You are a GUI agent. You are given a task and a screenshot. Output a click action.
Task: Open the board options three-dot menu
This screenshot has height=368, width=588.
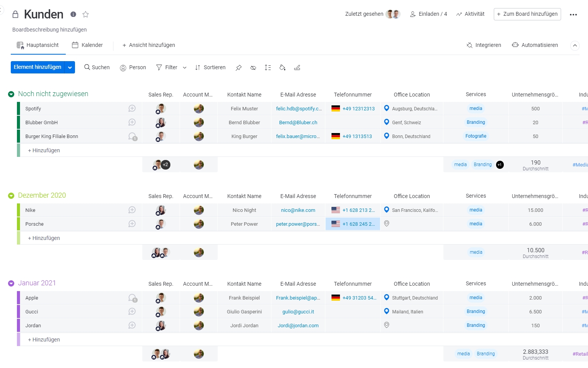573,14
